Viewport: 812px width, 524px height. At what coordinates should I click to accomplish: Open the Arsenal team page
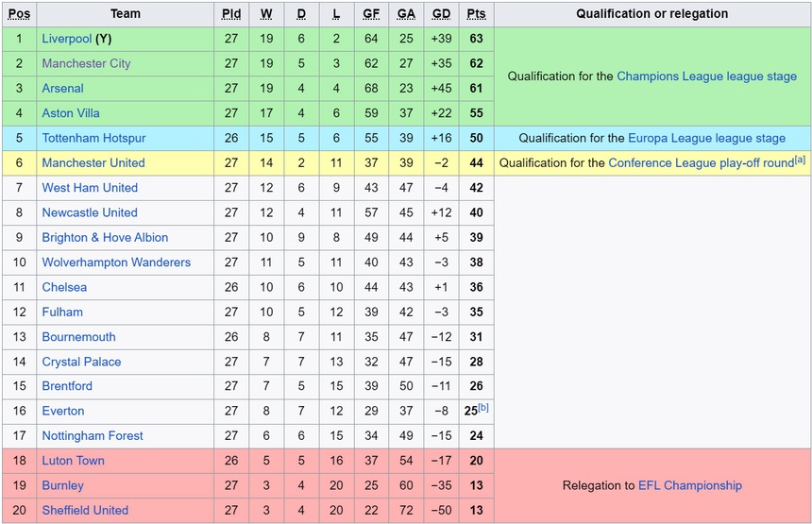[x=62, y=88]
